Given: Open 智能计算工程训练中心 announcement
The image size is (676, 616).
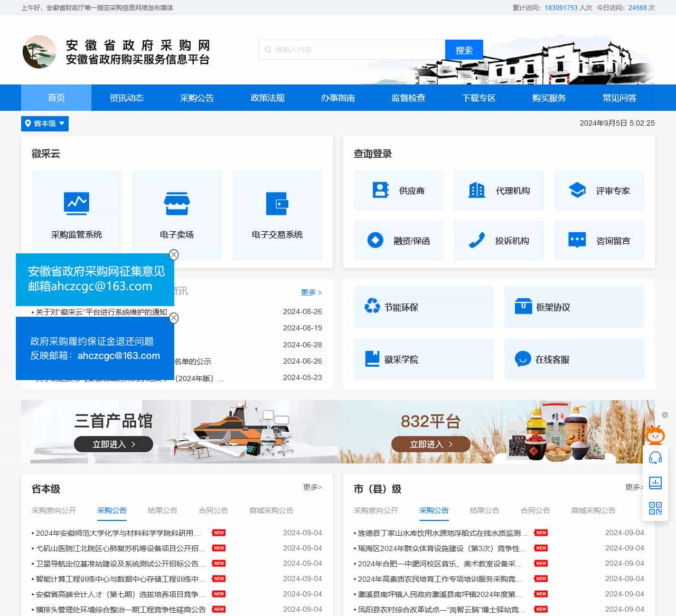Looking at the screenshot, I should [x=120, y=579].
